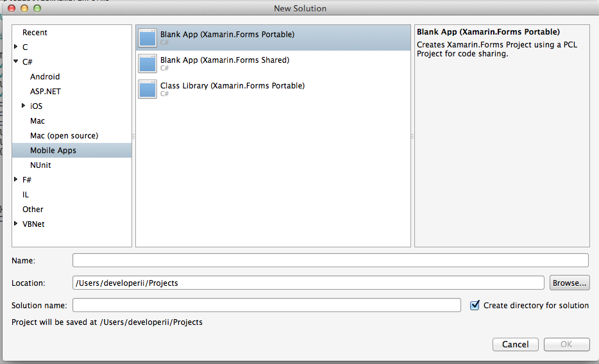Click the yellow minimize window button
599x364 pixels.
coord(24,8)
